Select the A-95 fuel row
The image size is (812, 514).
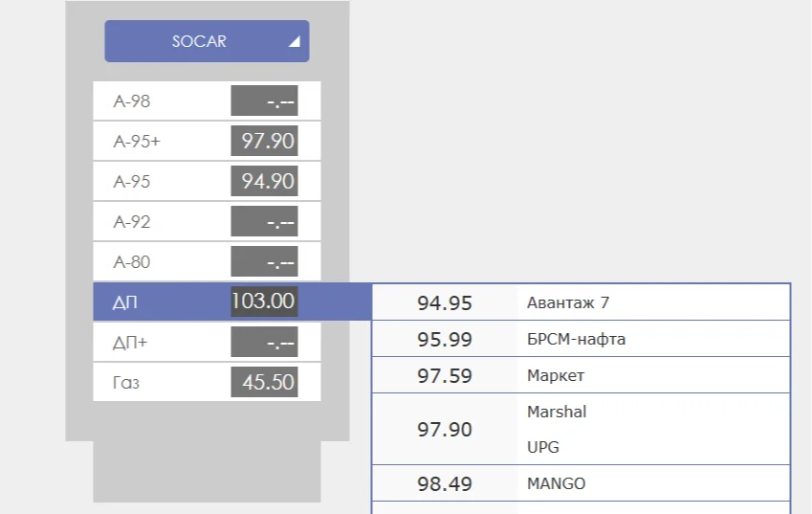coord(207,181)
